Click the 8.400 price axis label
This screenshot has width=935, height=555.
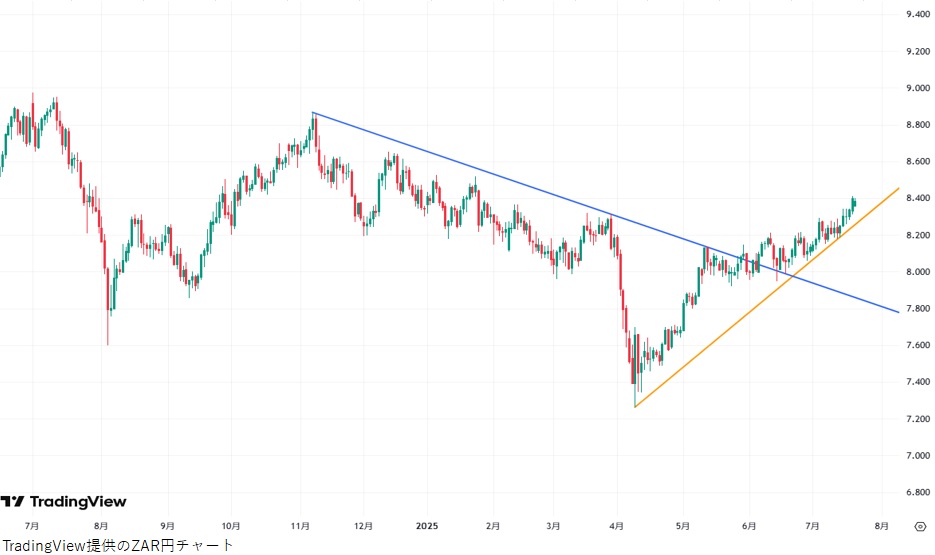[x=918, y=198]
